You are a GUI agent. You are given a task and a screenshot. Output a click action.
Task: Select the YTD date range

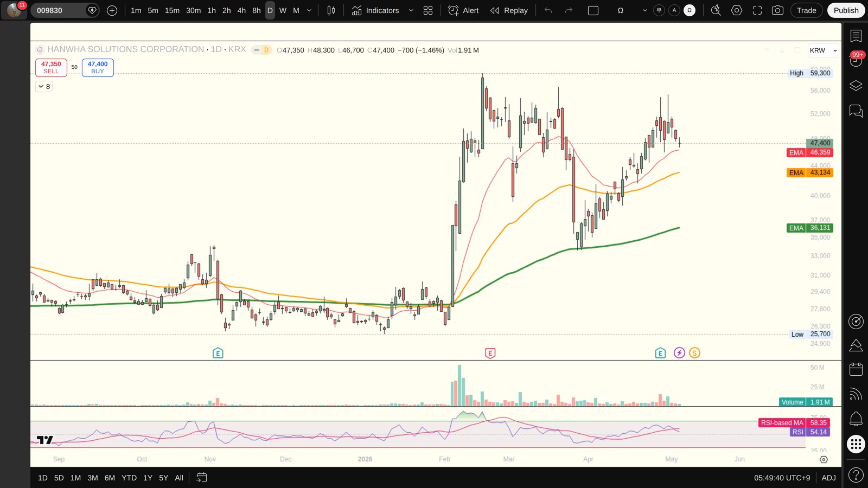pyautogui.click(x=129, y=478)
